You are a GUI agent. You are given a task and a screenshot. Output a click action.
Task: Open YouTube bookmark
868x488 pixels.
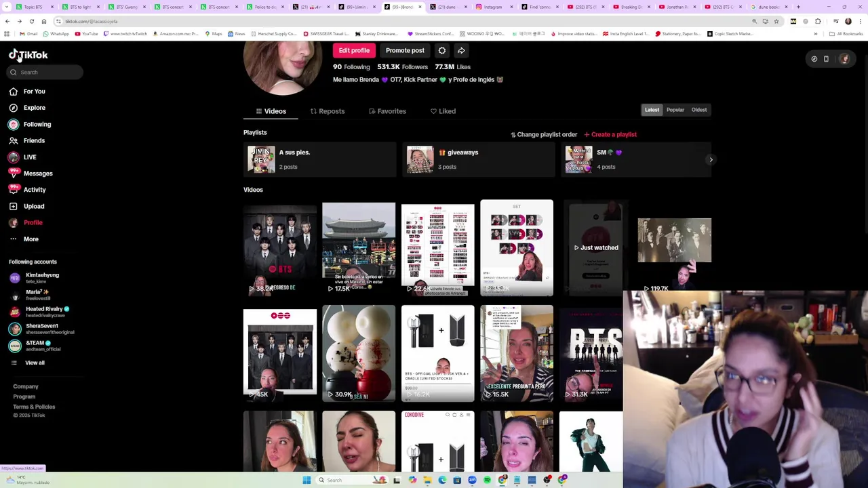(x=86, y=33)
